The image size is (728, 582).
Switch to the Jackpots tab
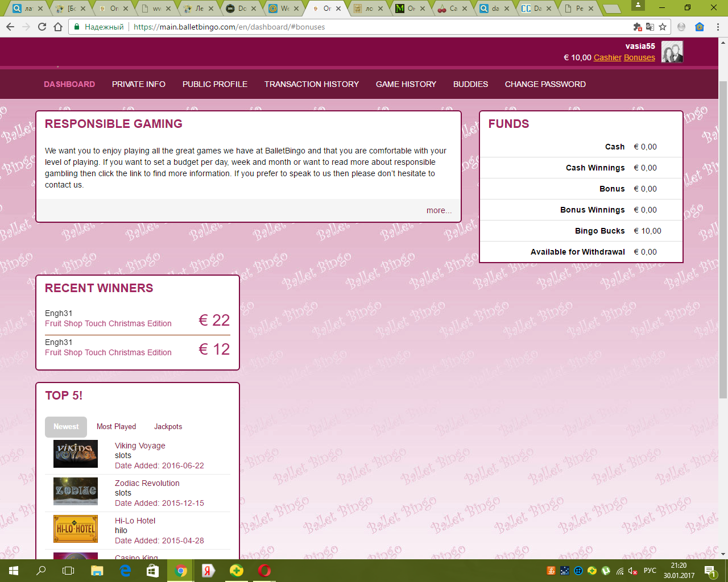coord(168,427)
